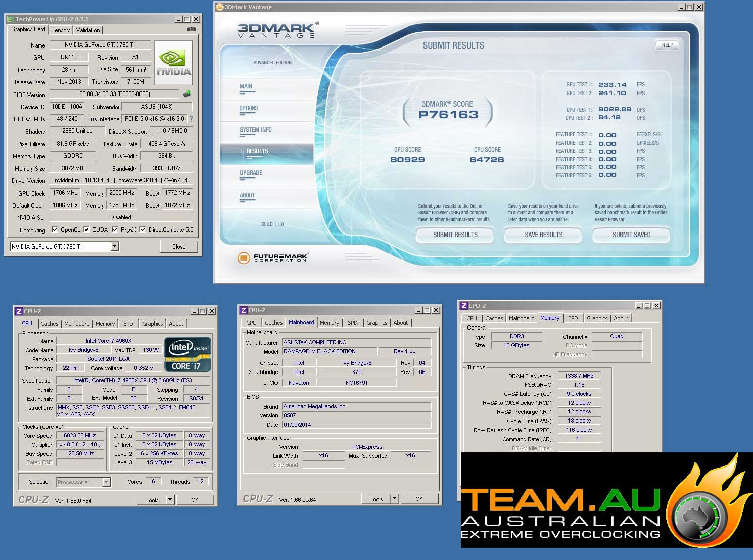Open the GPU selection dropdown in GPU-Z
The height and width of the screenshot is (560, 753).
click(x=115, y=246)
